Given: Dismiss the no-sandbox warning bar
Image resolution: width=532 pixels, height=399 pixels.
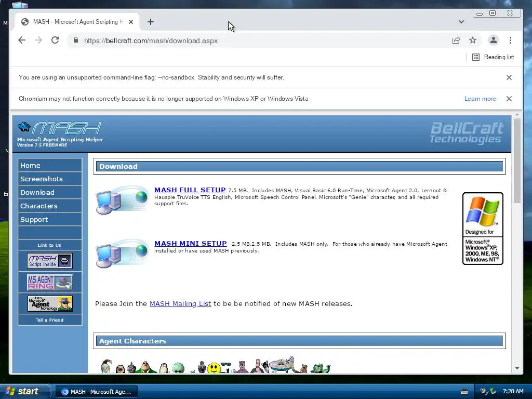Looking at the screenshot, I should point(509,77).
